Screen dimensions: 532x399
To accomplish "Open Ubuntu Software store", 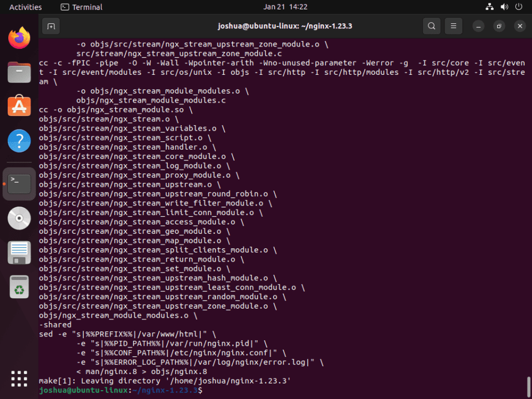I will coord(19,106).
